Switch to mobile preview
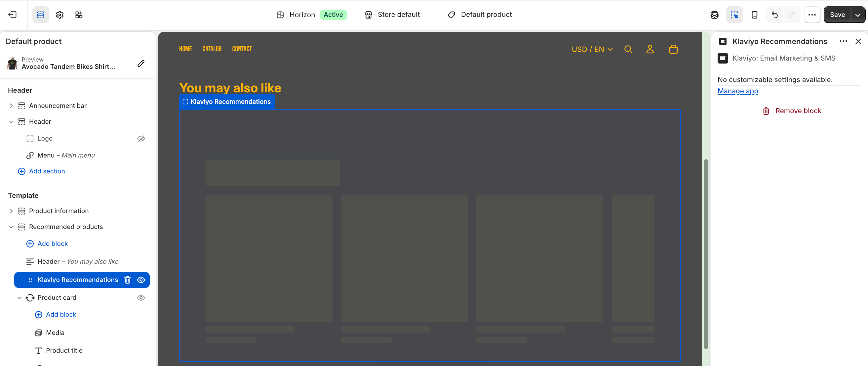868x366 pixels. point(754,15)
